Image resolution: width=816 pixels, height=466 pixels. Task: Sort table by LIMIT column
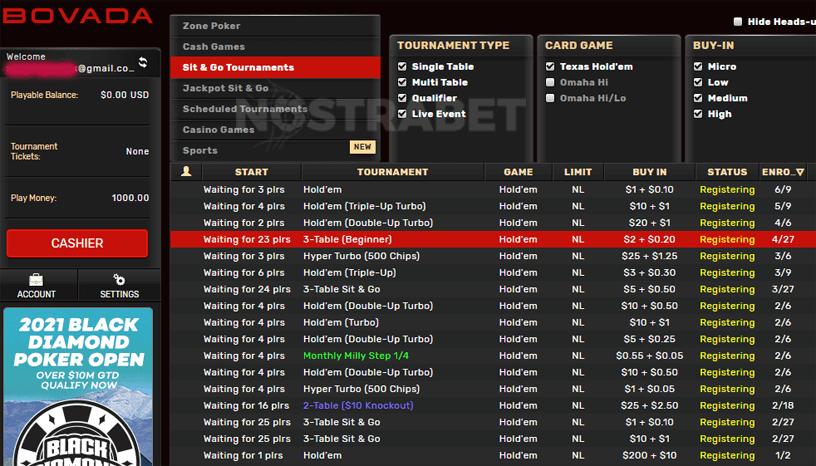click(578, 172)
